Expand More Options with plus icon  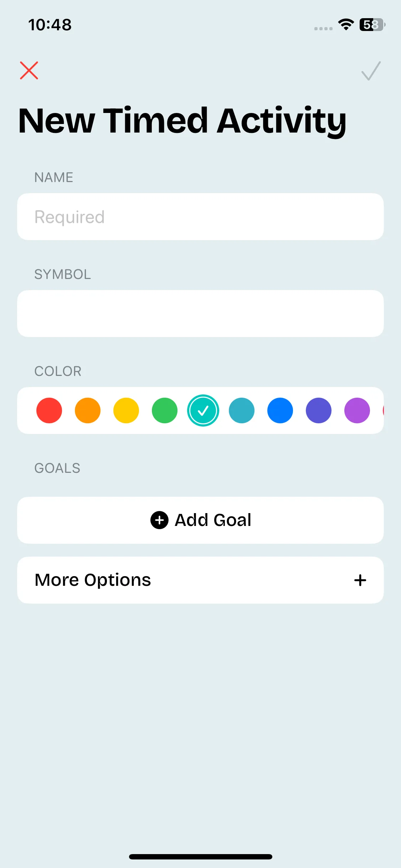click(x=360, y=580)
